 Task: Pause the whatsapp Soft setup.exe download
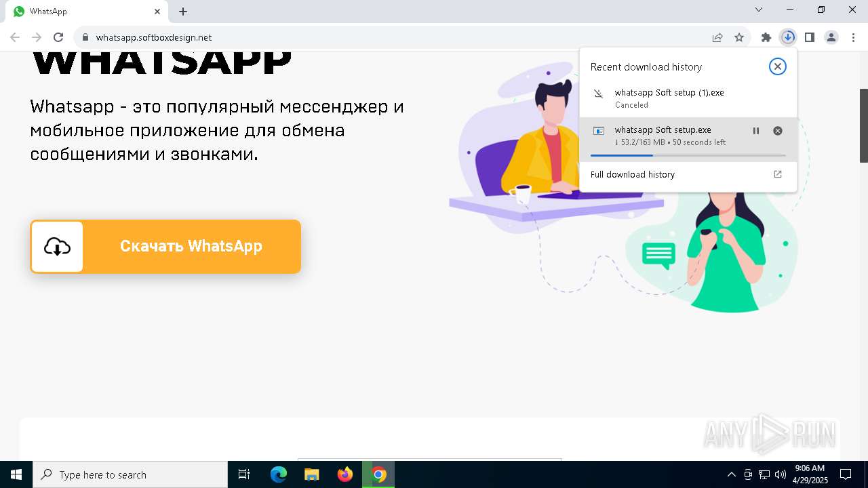pyautogui.click(x=756, y=131)
